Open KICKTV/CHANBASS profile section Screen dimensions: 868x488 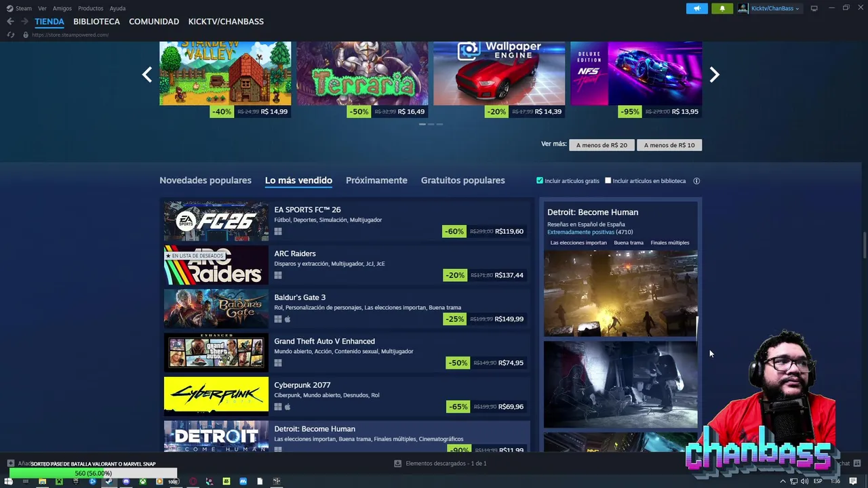pyautogui.click(x=226, y=22)
